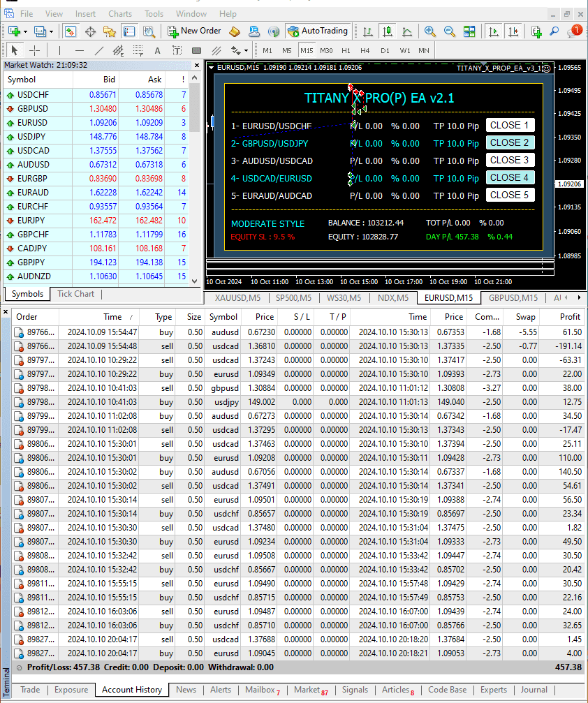Click the signals broadcast icon

(x=273, y=31)
